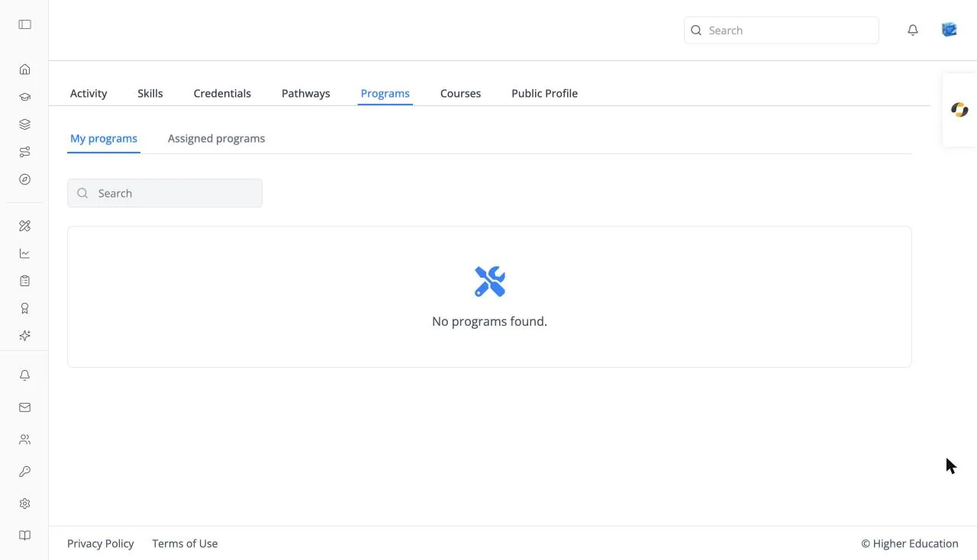Toggle the sidebar collapse icon
Image resolution: width=977 pixels, height=560 pixels.
[x=24, y=24]
